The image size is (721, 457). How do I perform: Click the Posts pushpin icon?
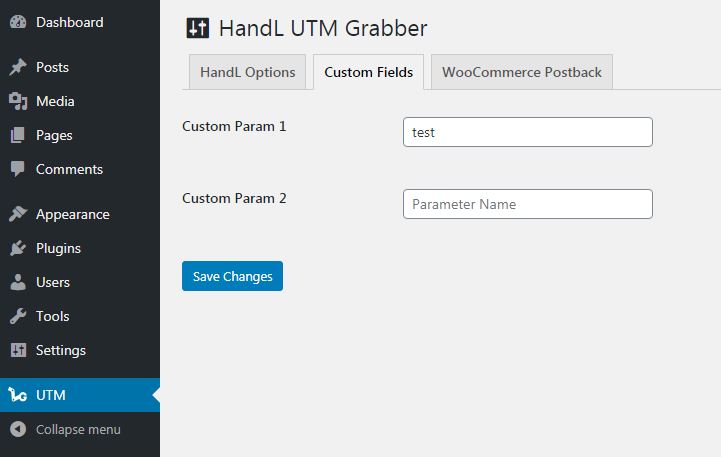18,67
